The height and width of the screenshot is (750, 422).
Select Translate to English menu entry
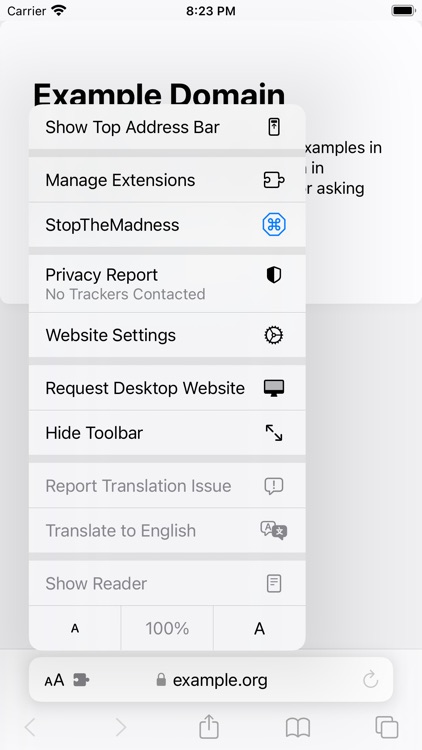167,530
